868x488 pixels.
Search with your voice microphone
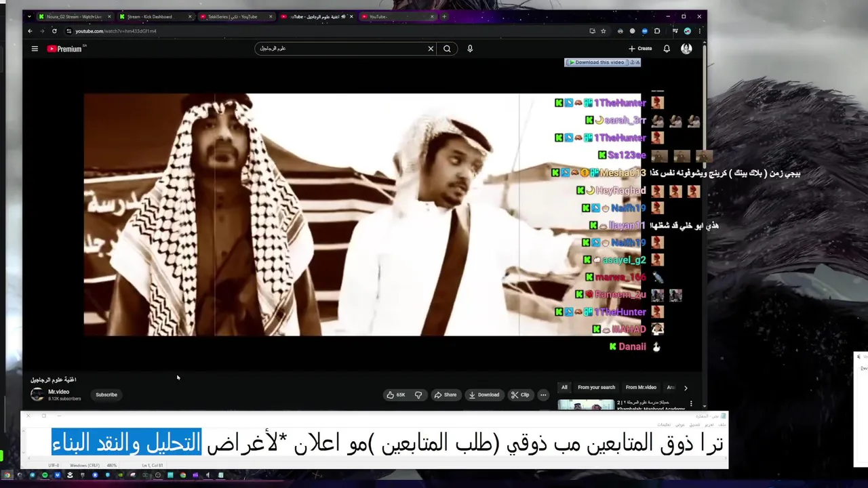click(470, 49)
